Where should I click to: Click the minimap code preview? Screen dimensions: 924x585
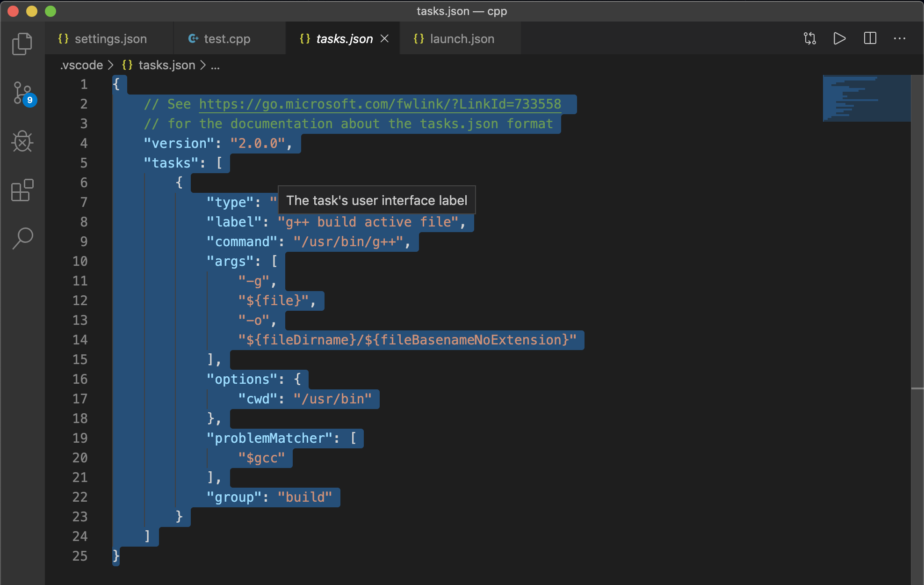pos(866,98)
